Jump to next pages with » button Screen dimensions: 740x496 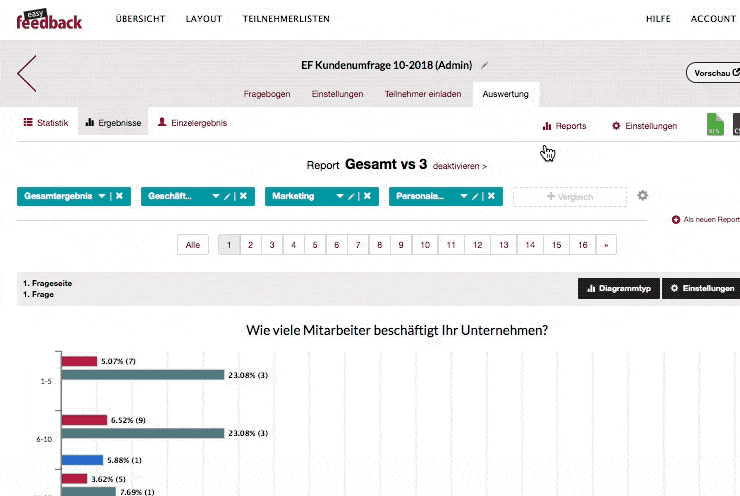coord(606,245)
